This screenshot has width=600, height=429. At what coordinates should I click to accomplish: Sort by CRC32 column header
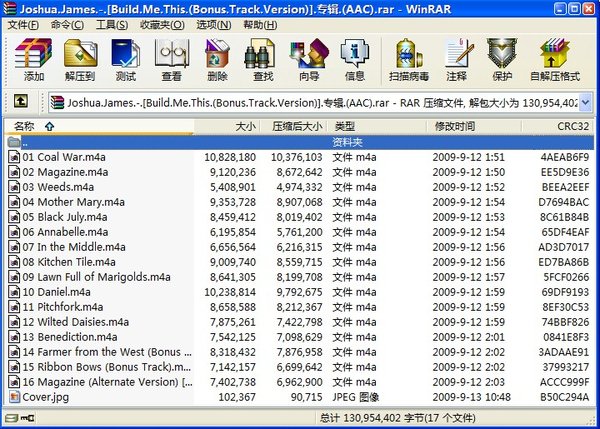click(558, 126)
